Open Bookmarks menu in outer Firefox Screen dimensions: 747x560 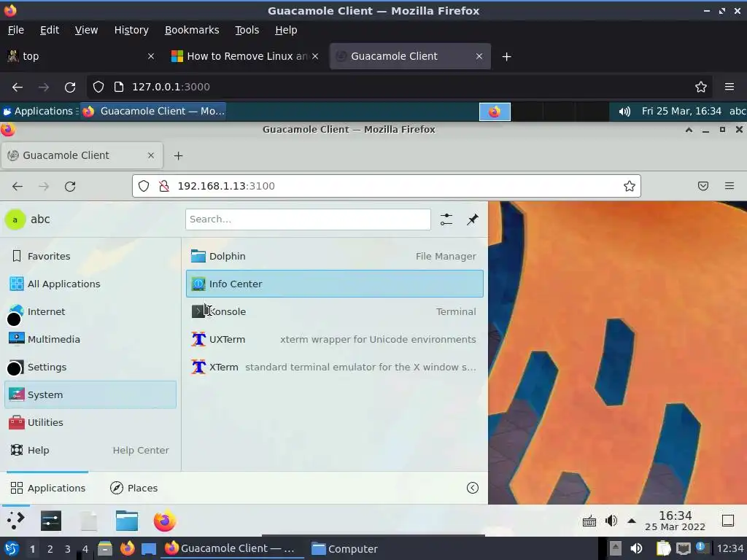point(192,30)
